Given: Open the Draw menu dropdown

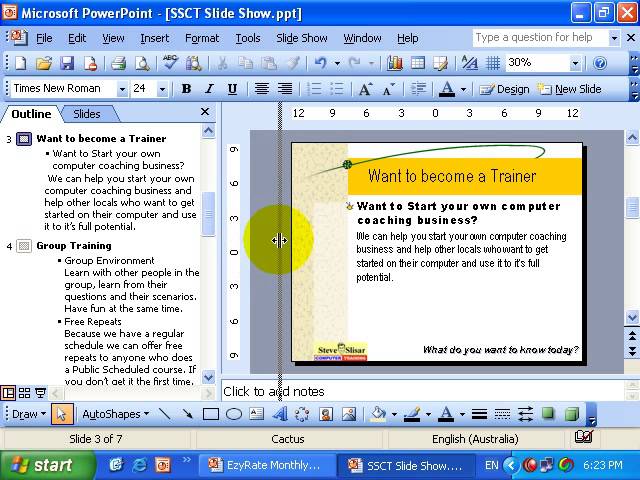Looking at the screenshot, I should tap(29, 414).
